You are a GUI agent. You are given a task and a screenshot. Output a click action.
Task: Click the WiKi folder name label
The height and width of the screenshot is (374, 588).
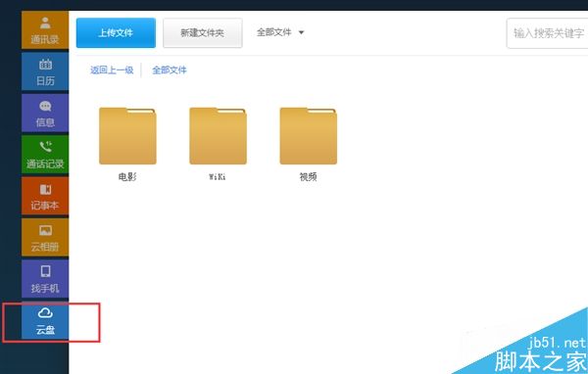pyautogui.click(x=218, y=176)
